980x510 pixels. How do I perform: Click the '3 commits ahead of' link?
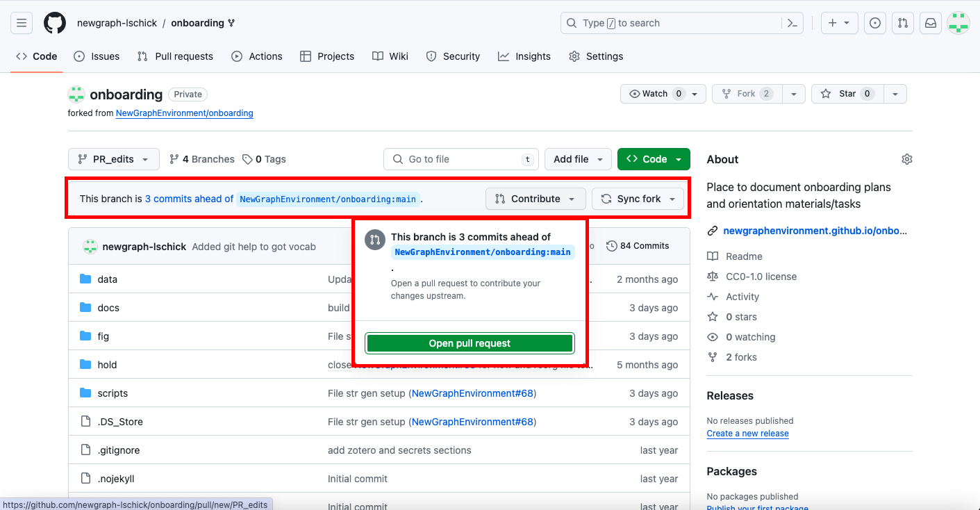click(x=189, y=199)
